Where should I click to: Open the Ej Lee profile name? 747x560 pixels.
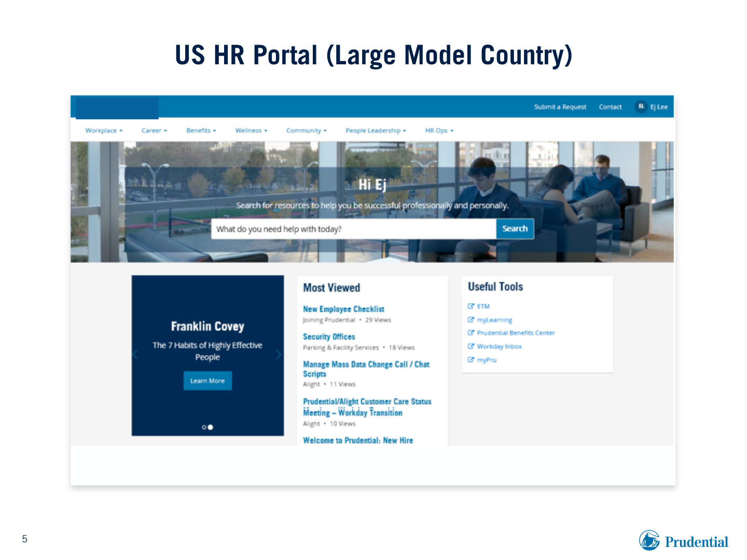[659, 107]
